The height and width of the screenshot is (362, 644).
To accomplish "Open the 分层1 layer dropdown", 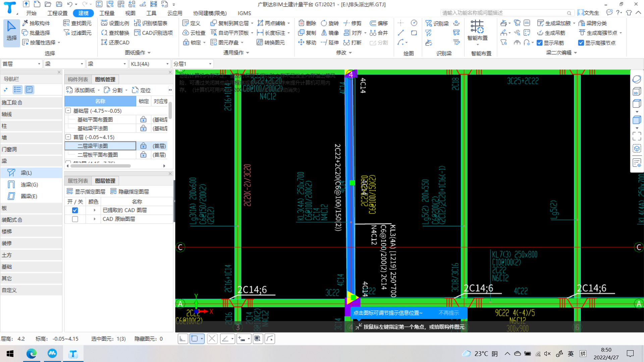I will click(192, 64).
